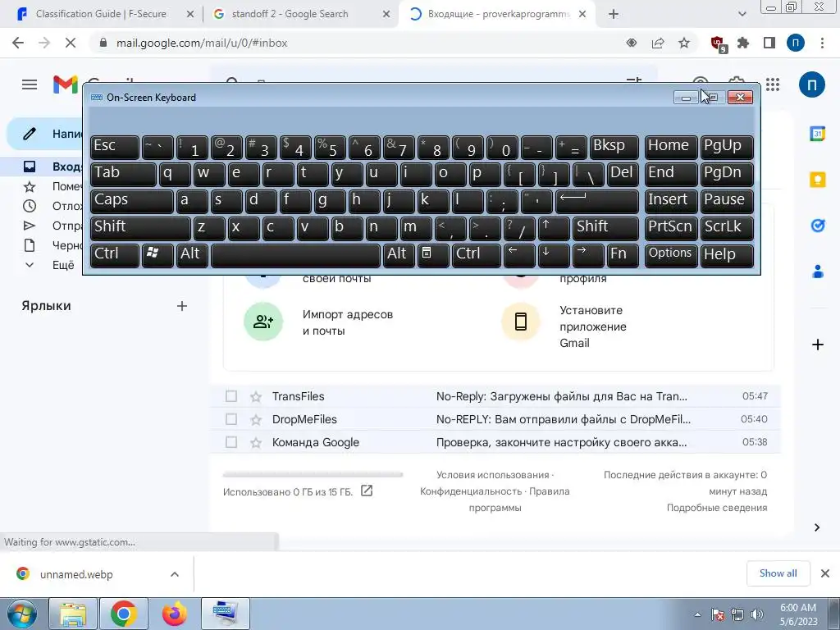
Task: Close the Gmail inbox tab
Action: (583, 15)
